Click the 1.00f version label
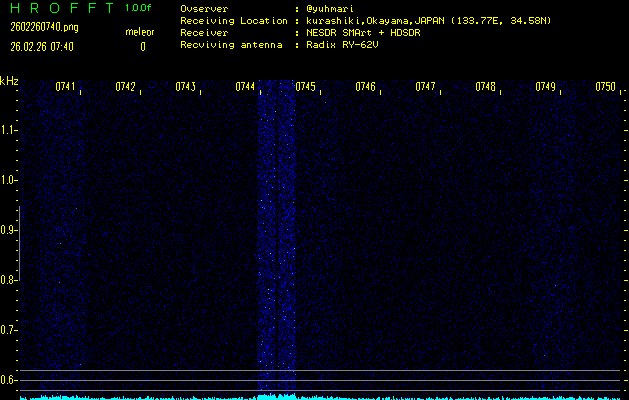This screenshot has width=629, height=400. pos(139,8)
